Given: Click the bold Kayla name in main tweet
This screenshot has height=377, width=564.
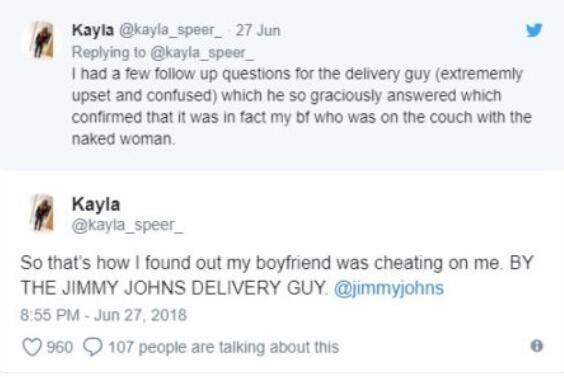Looking at the screenshot, I should [x=96, y=204].
